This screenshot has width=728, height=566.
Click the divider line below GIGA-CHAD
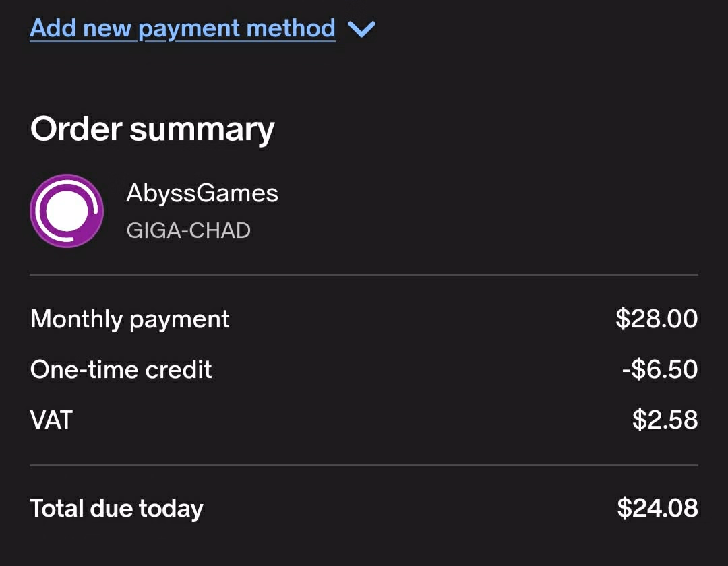click(x=364, y=275)
